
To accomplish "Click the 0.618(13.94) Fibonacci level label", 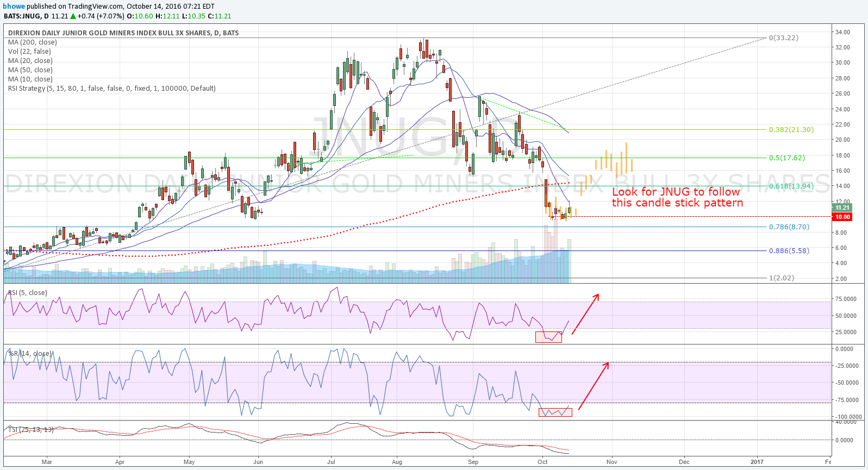I will (x=791, y=186).
